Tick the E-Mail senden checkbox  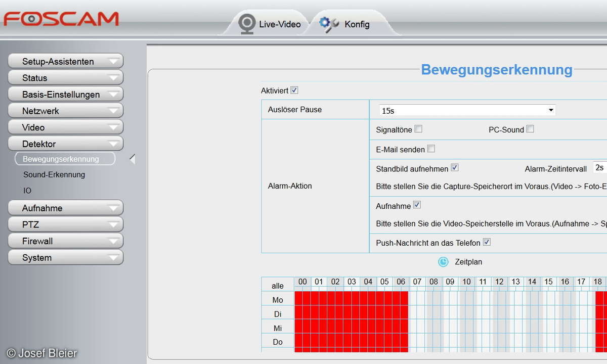pos(431,149)
